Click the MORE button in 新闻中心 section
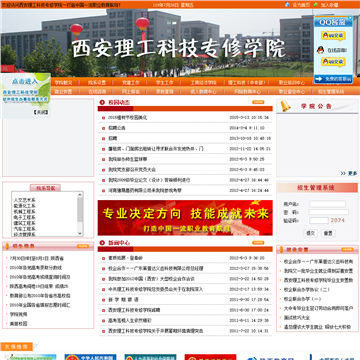Viewport: 360px width, 360px height. (x=258, y=243)
